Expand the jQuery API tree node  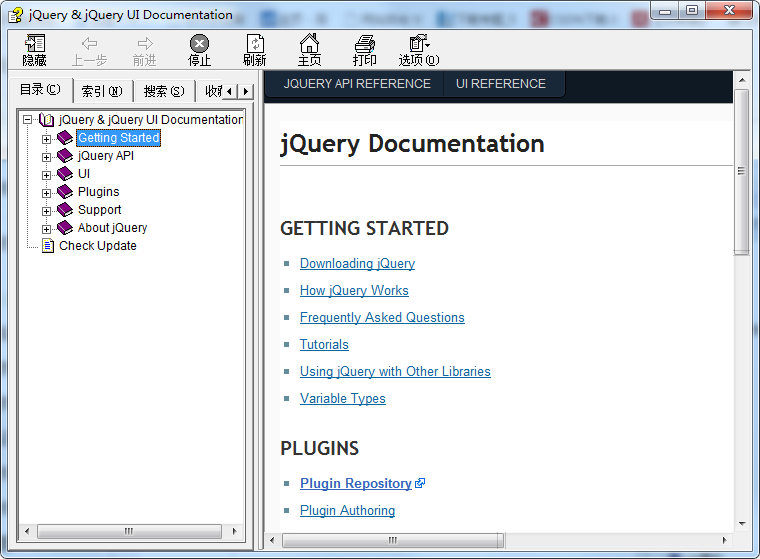[46, 156]
